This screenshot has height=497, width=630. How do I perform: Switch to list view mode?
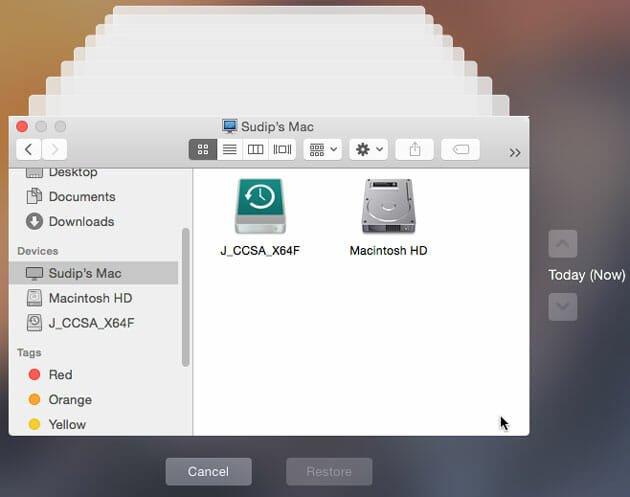(229, 149)
